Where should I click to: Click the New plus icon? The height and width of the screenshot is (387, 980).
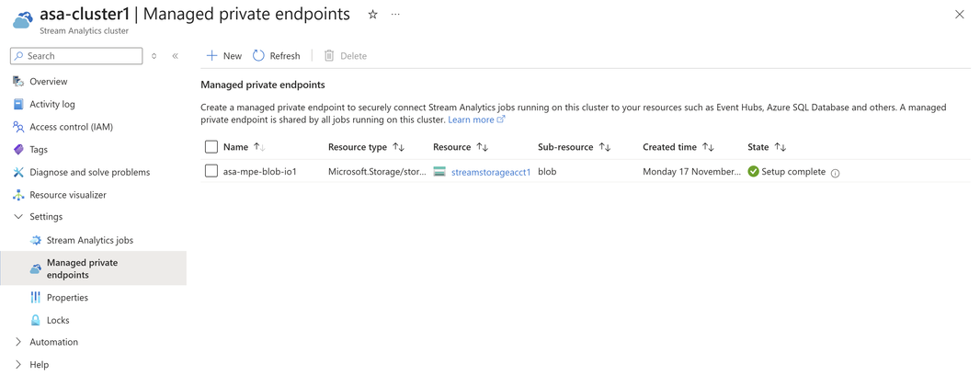211,56
